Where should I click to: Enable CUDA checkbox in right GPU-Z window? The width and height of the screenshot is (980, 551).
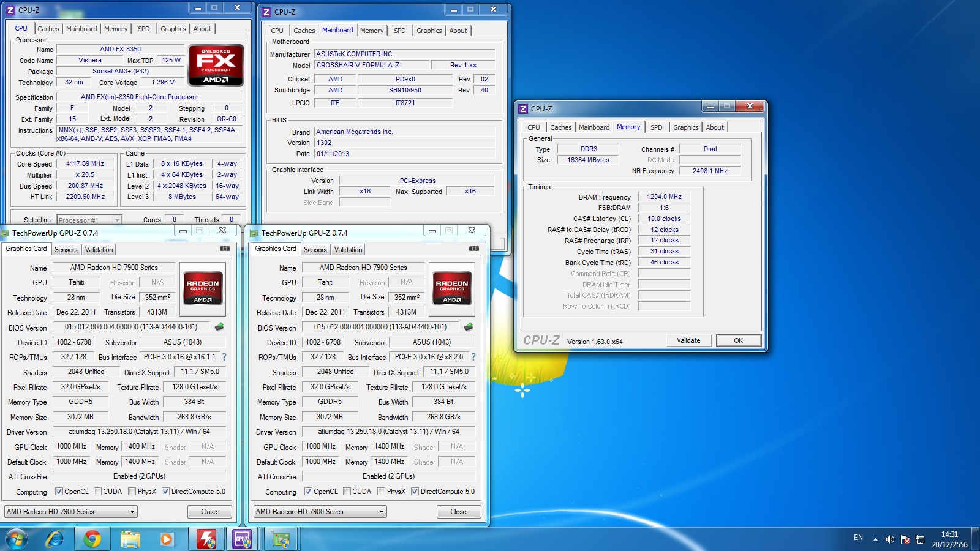coord(347,492)
